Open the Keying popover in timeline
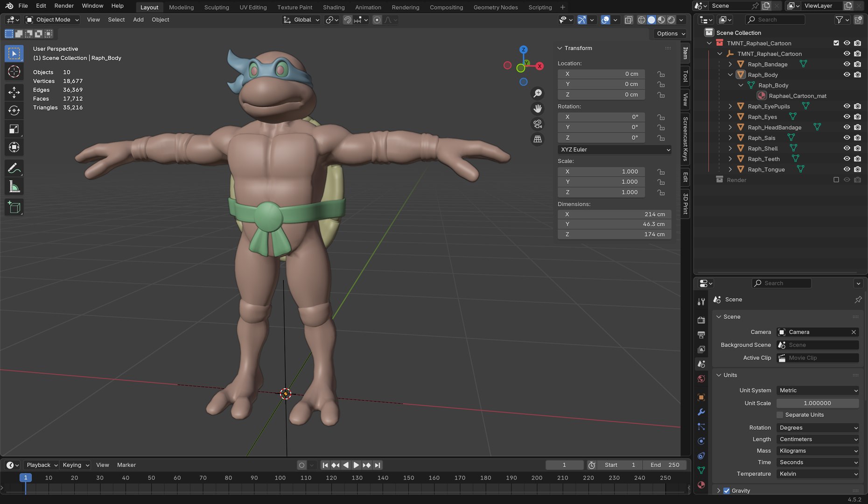The width and height of the screenshot is (868, 504). (x=76, y=465)
